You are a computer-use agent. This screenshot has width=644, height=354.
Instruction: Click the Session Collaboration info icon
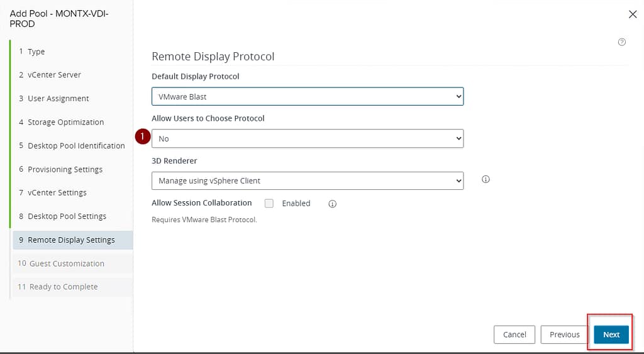point(333,204)
